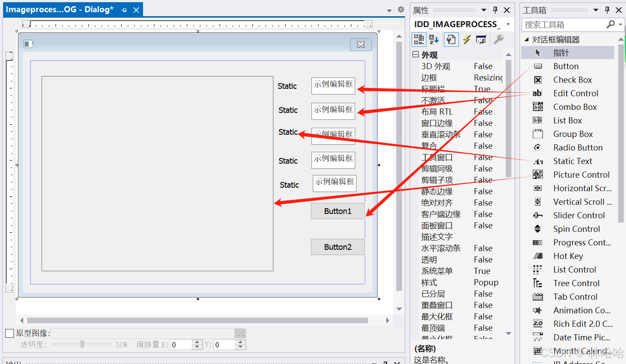This screenshot has height=364, width=626.
Task: Enable the 原型图像 checkbox
Action: [10, 333]
